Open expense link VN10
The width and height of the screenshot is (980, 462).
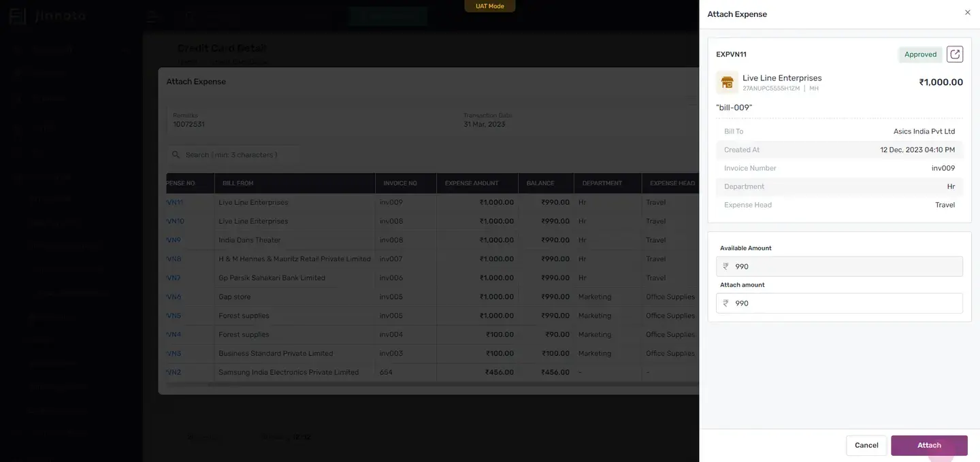pos(175,222)
